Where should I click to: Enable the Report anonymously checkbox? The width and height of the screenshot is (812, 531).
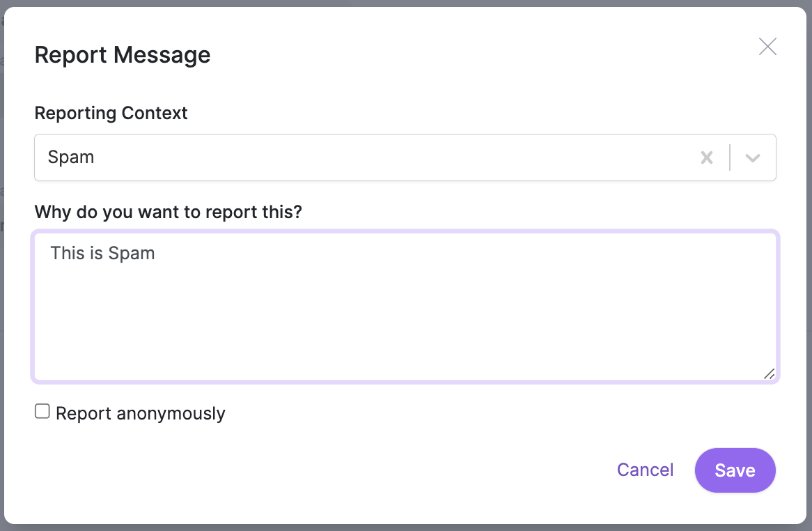tap(42, 411)
